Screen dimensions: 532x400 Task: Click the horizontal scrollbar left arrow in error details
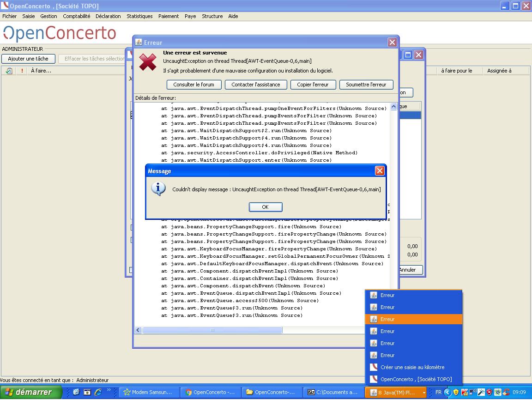[x=138, y=330]
